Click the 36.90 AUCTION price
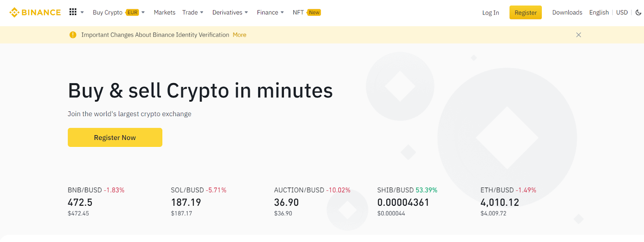The image size is (644, 242). (x=287, y=202)
